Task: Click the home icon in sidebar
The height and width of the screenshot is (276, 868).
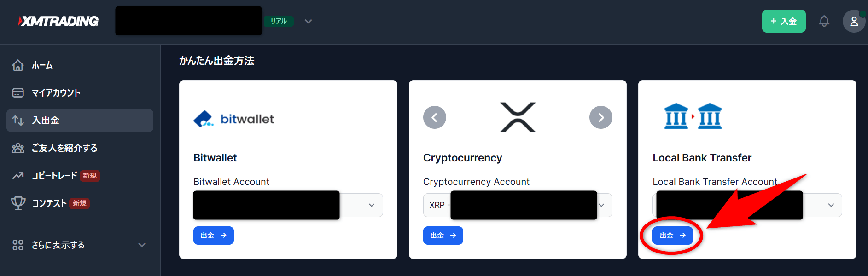Action: click(x=18, y=65)
